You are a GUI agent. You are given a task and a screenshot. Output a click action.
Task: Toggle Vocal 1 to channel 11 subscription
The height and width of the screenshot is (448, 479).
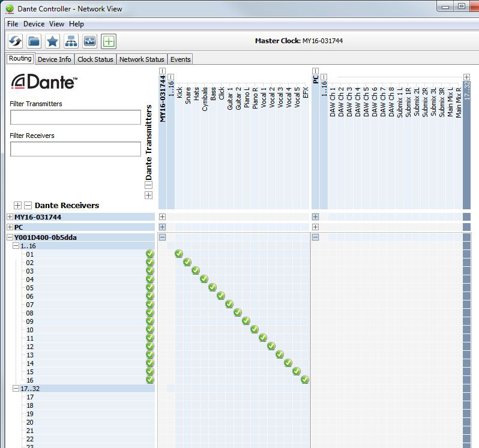[263, 338]
